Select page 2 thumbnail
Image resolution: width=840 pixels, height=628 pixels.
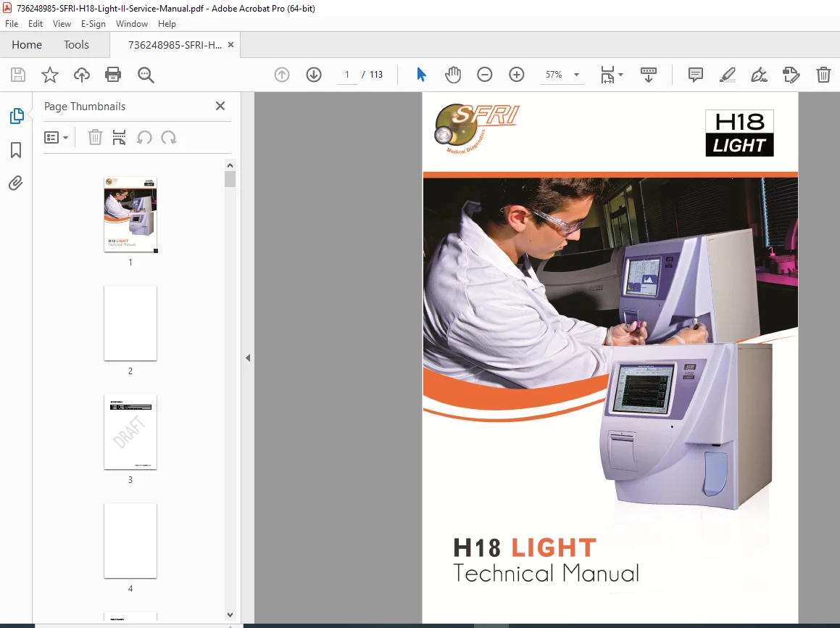130,323
